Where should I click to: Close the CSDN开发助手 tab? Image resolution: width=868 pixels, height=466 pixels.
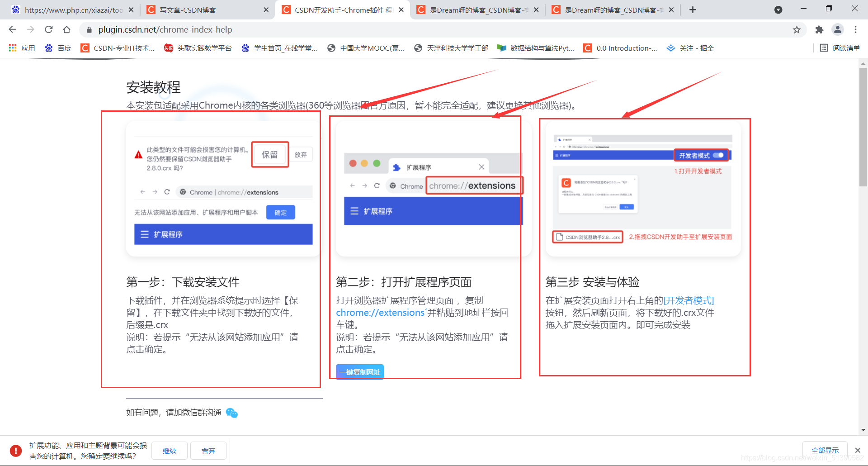click(401, 10)
